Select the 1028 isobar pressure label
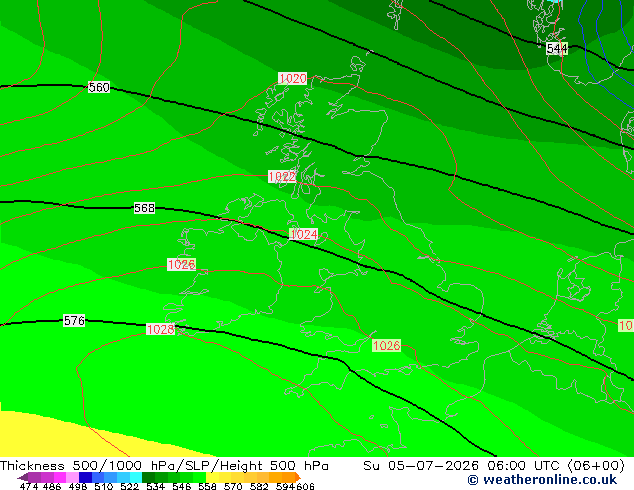 [160, 329]
